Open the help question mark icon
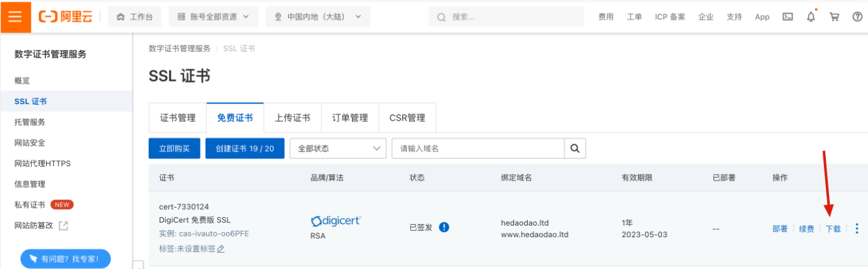Screen dimensions: 868x269 point(857,17)
